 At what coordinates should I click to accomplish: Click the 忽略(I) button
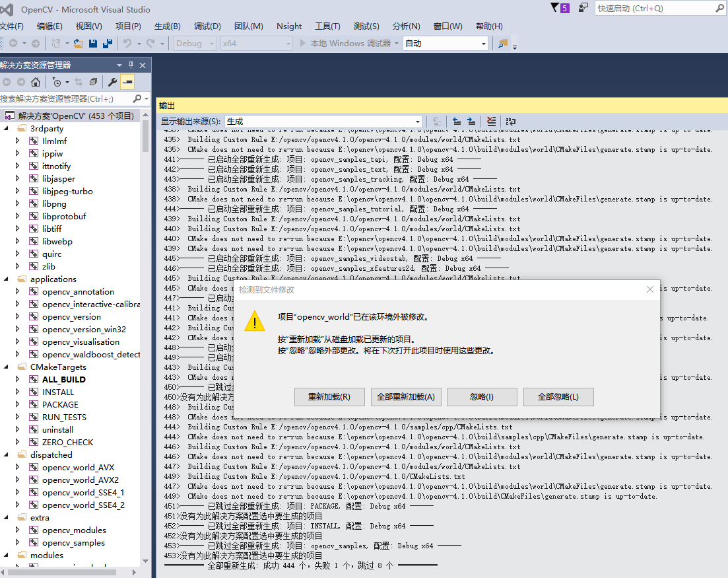point(482,397)
